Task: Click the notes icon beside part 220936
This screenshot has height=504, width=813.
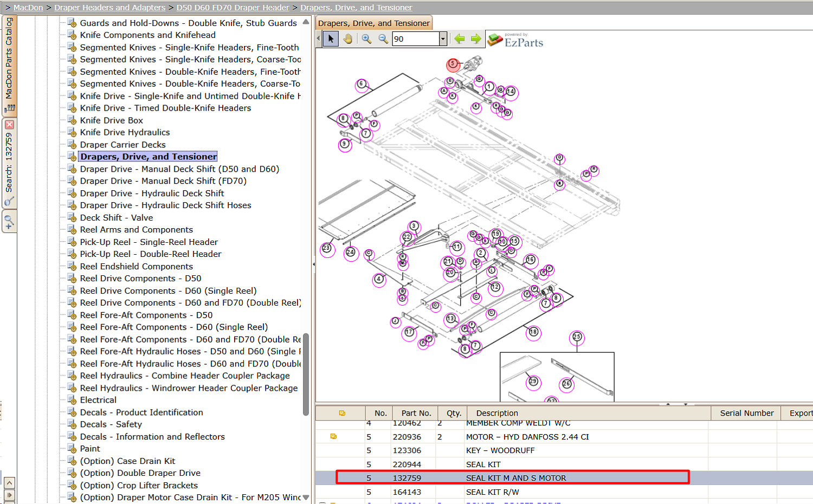Action: (333, 436)
